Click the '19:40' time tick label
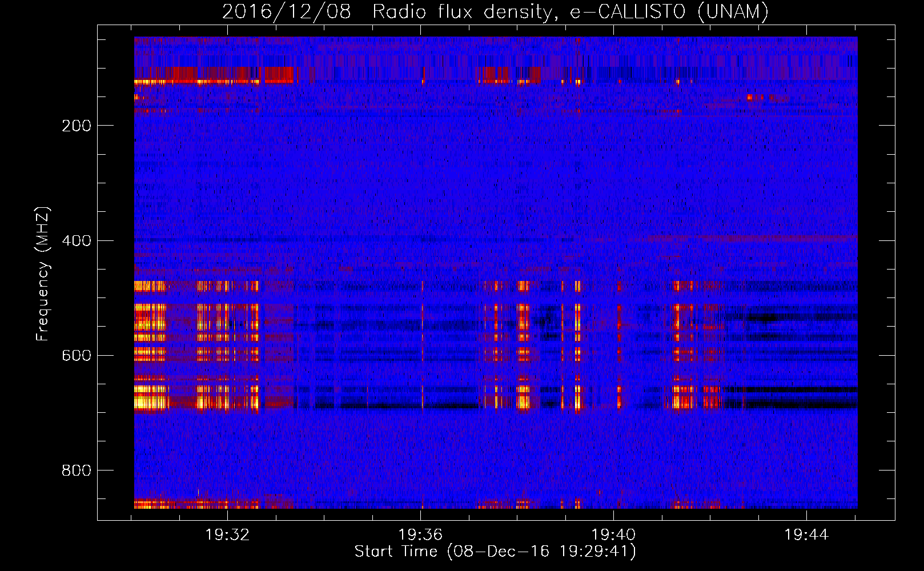 (613, 535)
